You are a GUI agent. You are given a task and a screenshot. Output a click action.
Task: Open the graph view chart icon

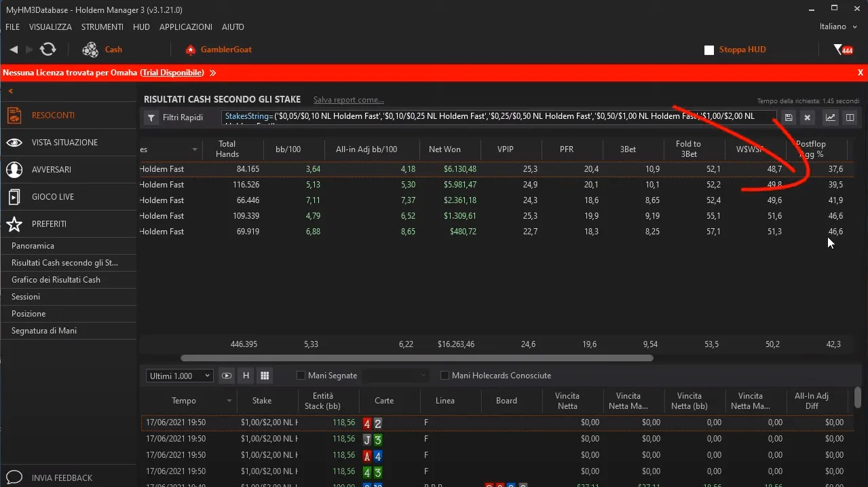[830, 118]
